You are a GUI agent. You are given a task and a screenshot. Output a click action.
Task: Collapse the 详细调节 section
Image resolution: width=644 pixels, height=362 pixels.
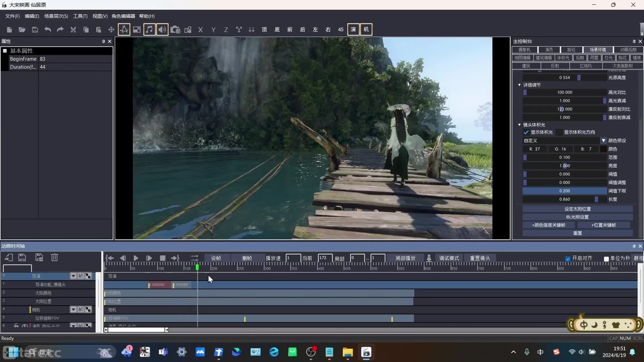coord(519,85)
